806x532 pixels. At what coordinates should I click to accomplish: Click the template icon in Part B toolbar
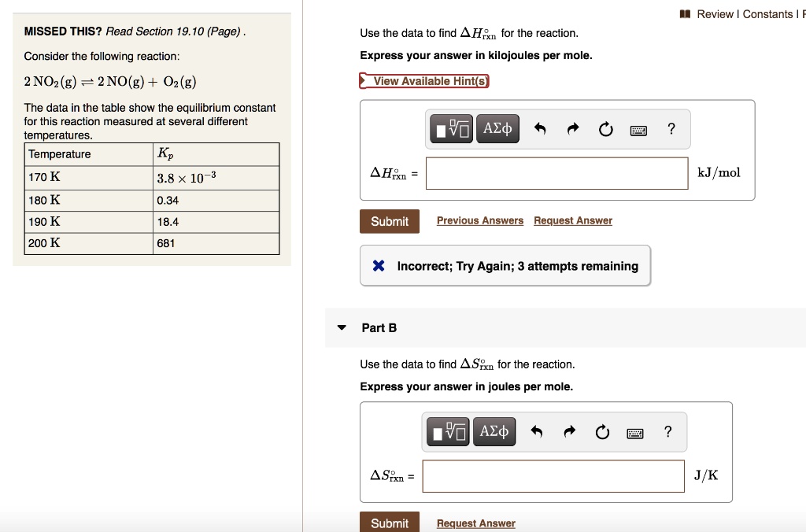click(446, 430)
